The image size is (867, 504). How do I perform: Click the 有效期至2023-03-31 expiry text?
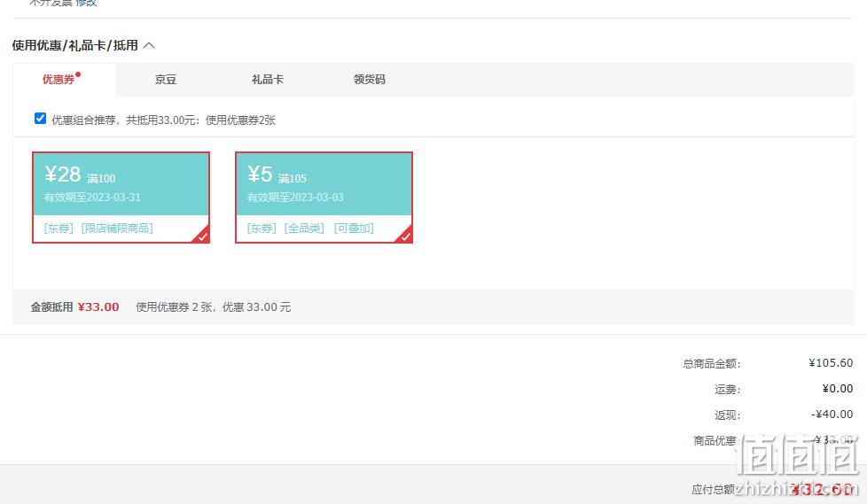coord(92,198)
